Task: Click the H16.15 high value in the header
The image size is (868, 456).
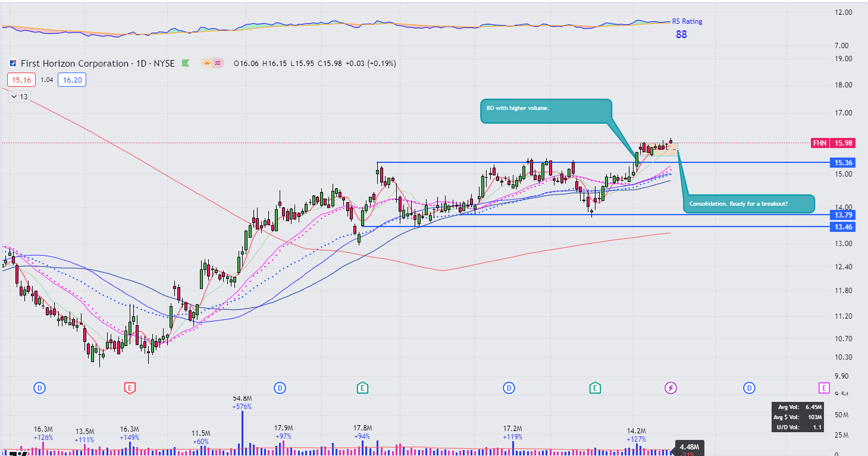Action: (x=274, y=64)
